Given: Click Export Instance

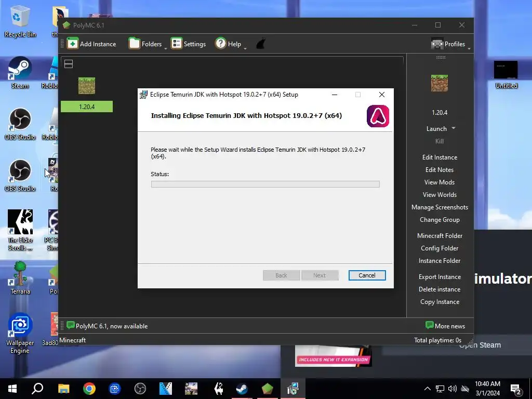Looking at the screenshot, I should coord(440,277).
